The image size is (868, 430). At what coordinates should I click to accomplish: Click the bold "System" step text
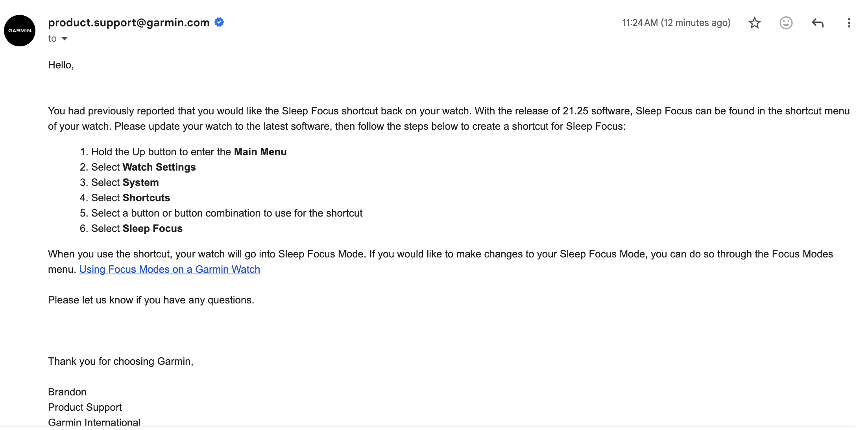(x=140, y=182)
